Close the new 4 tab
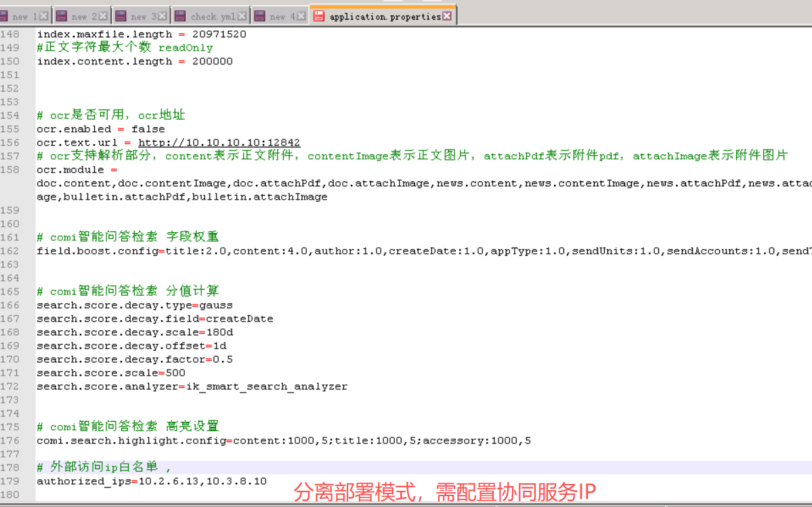Screen dimensions: 812x507 coord(301,16)
